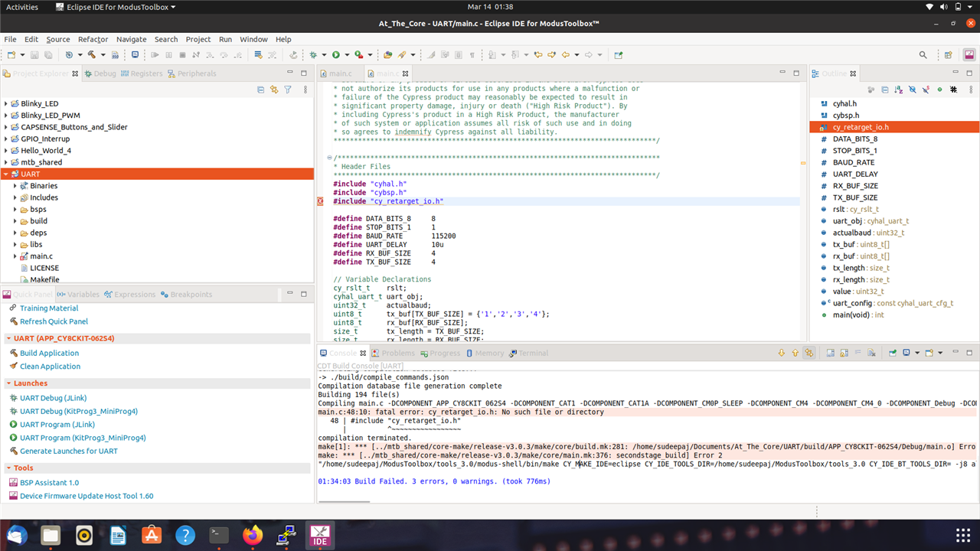Open Debug button dropdown arrow in toolbar

(x=323, y=55)
